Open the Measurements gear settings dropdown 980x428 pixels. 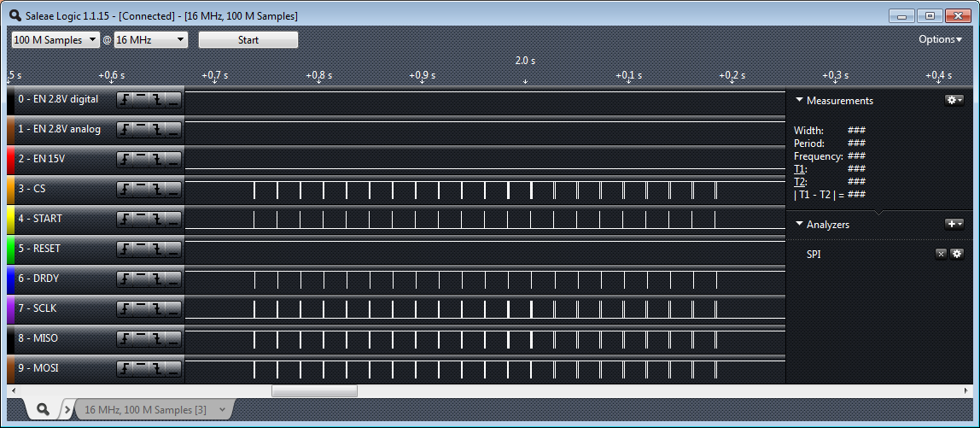click(954, 100)
